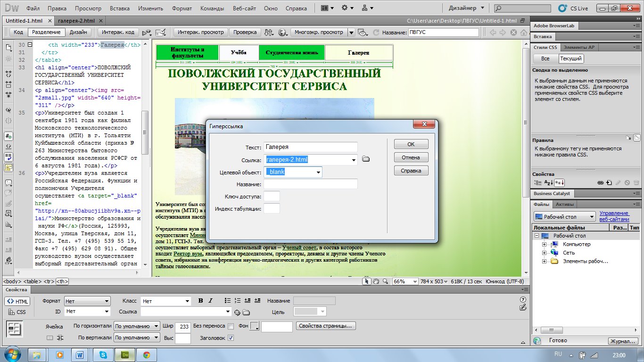Open the Site icon menu in title bar
This screenshot has width=644, height=362.
(368, 8)
